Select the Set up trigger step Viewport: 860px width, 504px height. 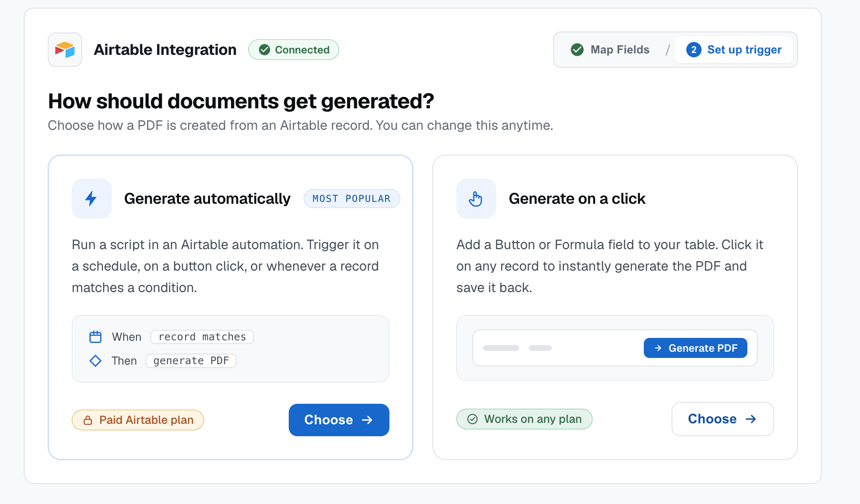coord(734,50)
